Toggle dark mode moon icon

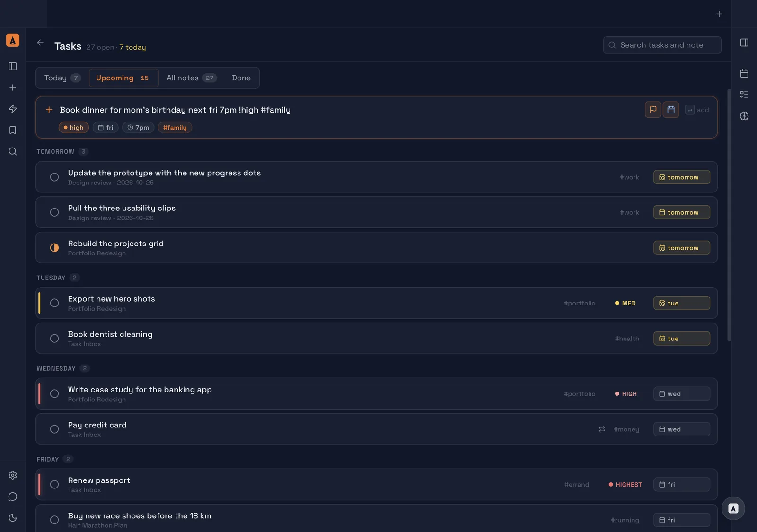point(13,518)
